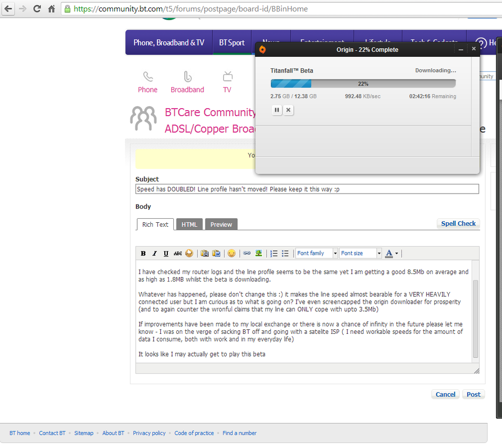Submit the message with Post
Viewport: 502px width, 448px height.
point(473,394)
